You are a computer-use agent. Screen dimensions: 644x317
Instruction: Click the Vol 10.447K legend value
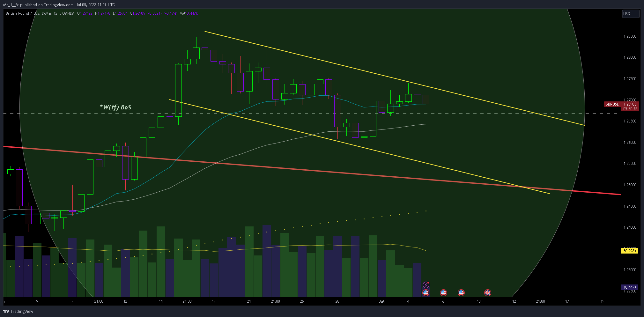189,13
